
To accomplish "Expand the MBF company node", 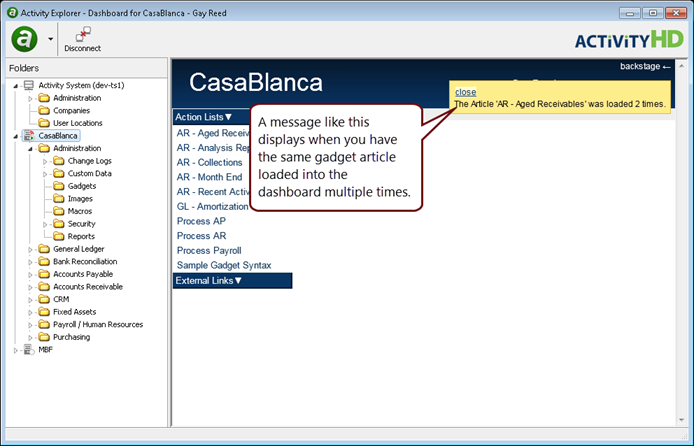I will [x=15, y=350].
